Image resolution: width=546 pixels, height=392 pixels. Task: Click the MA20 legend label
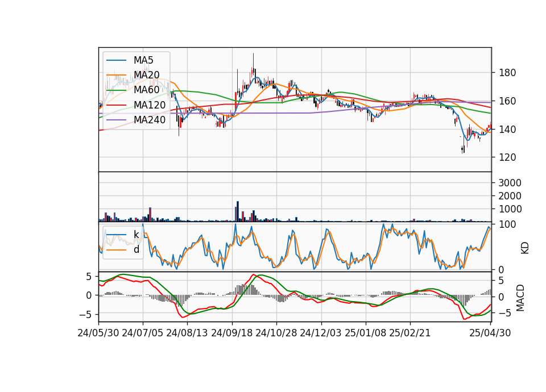click(146, 75)
